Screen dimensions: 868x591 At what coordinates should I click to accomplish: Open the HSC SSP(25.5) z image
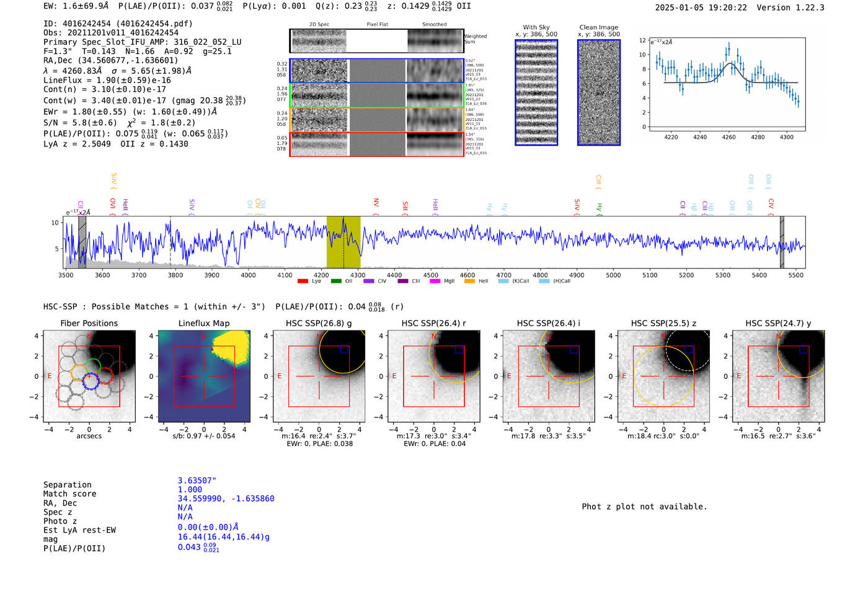[x=663, y=376]
